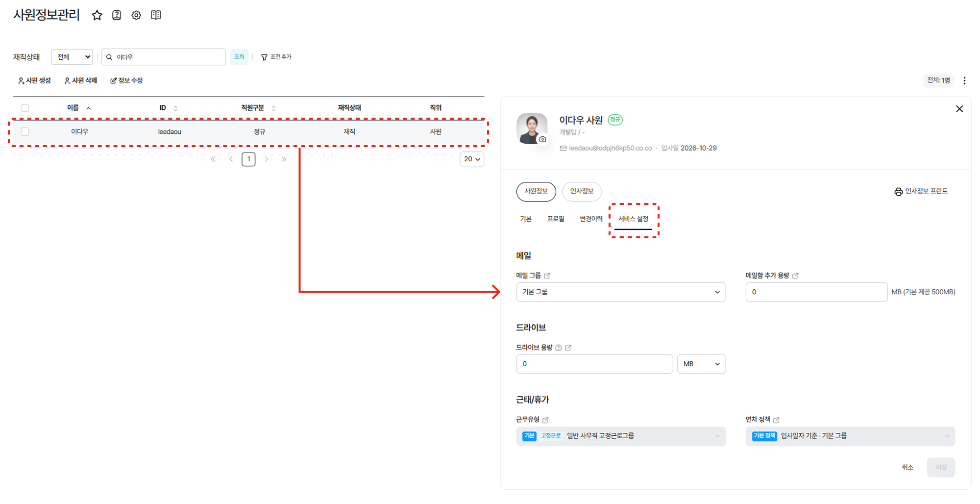
Task: Click the 정보 수정 button
Action: click(x=126, y=80)
